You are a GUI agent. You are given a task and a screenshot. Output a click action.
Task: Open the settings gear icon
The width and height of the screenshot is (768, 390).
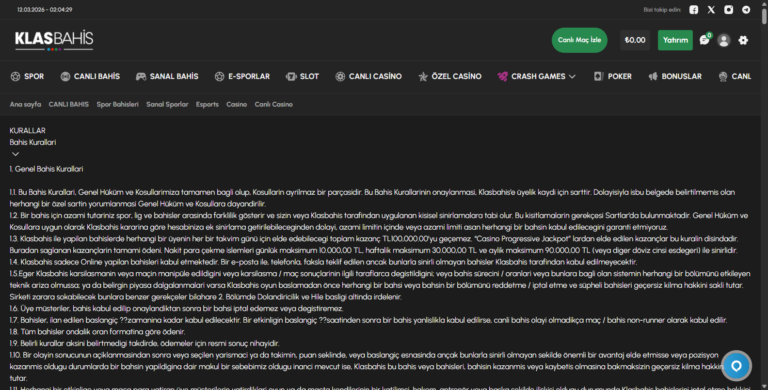tap(743, 40)
